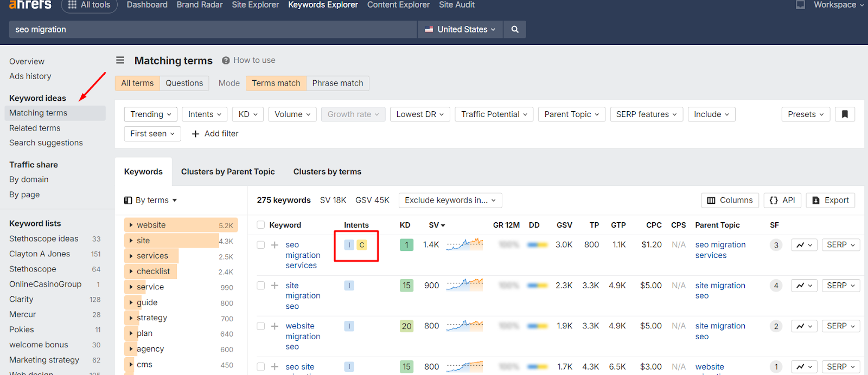
Task: Select Phrase match mode
Action: pos(337,83)
